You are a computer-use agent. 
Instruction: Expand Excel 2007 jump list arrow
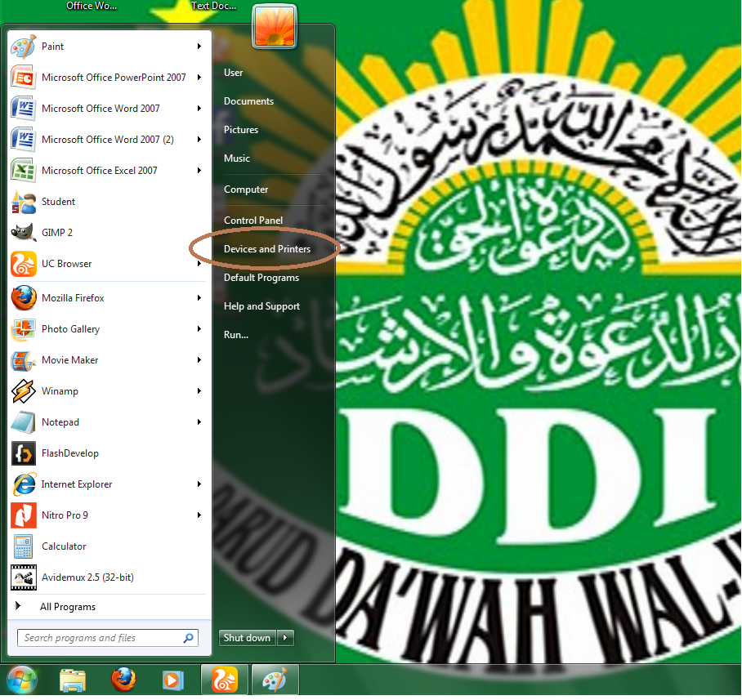(199, 170)
